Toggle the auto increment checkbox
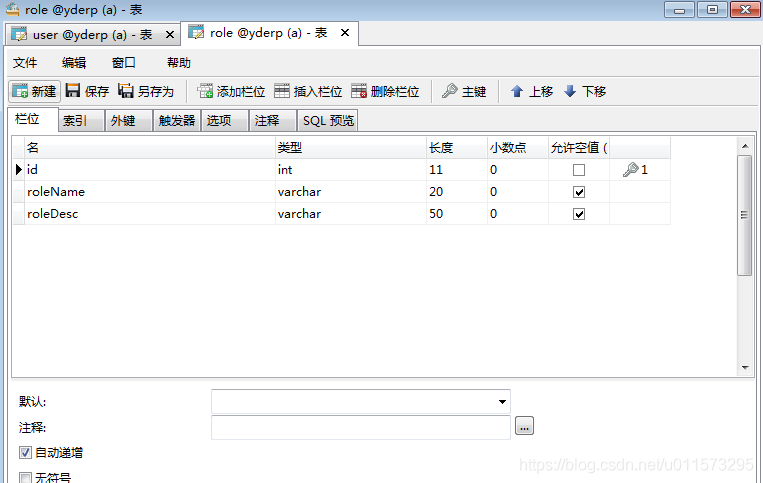 pos(25,453)
